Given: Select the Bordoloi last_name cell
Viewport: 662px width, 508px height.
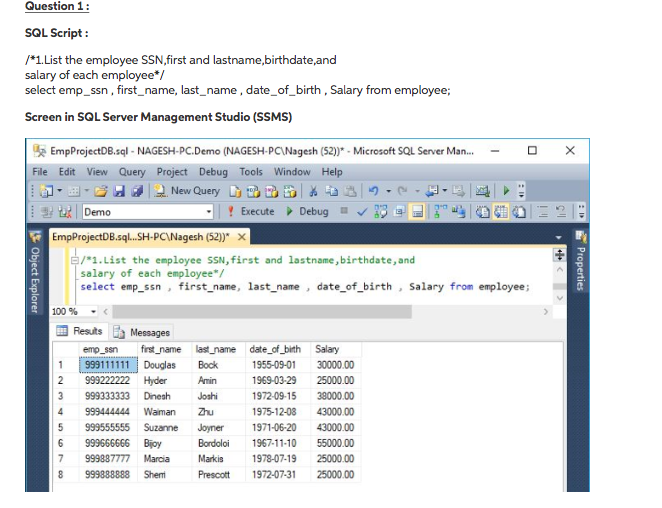Looking at the screenshot, I should coord(218,443).
